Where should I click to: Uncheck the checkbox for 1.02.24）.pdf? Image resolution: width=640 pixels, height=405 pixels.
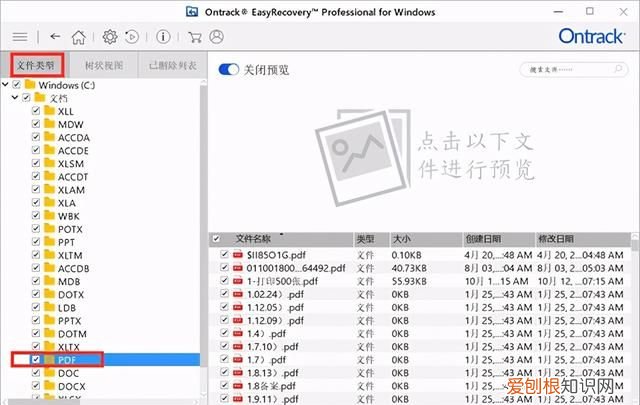[x=224, y=294]
